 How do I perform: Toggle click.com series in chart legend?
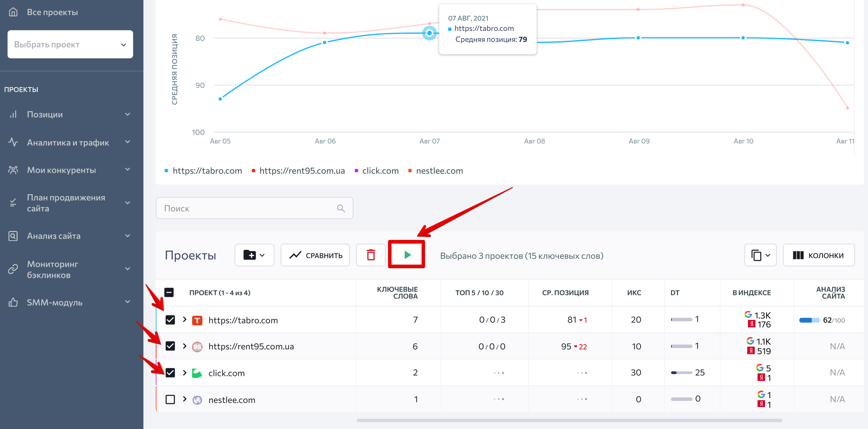coord(376,171)
